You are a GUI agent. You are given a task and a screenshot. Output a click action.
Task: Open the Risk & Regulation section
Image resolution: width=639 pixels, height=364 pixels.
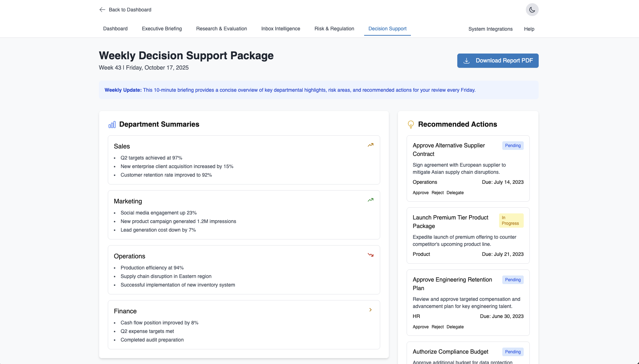334,29
